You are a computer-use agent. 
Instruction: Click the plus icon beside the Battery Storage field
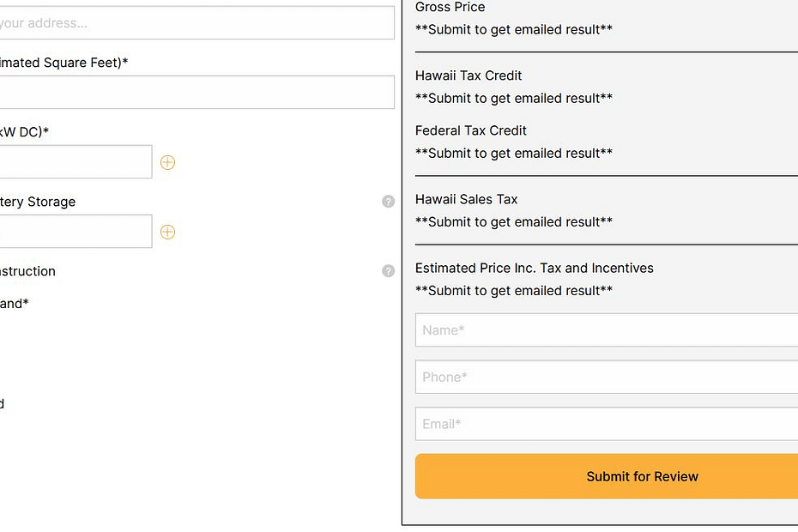(x=167, y=232)
